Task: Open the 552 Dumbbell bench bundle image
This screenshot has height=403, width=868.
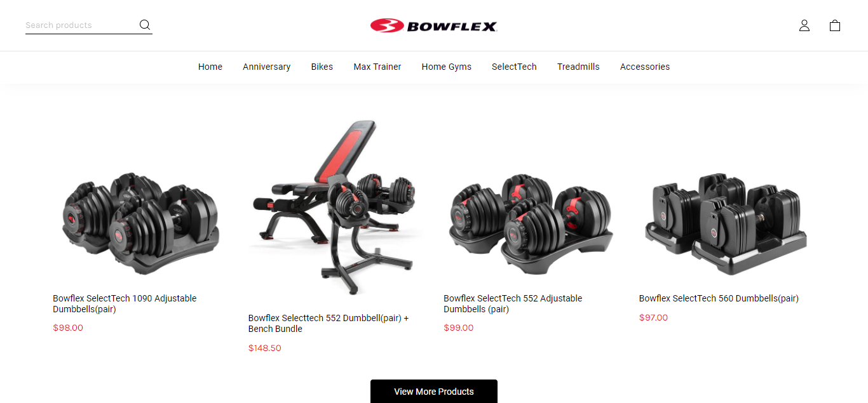Action: [x=336, y=208]
